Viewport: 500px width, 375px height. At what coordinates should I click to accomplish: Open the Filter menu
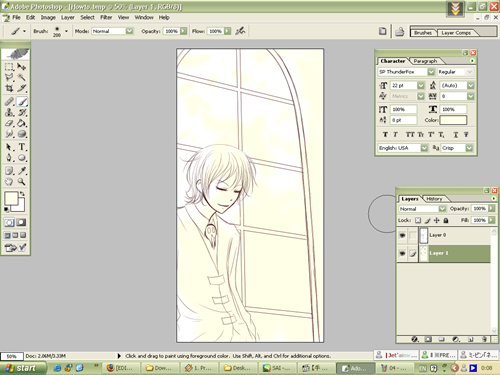(x=106, y=17)
